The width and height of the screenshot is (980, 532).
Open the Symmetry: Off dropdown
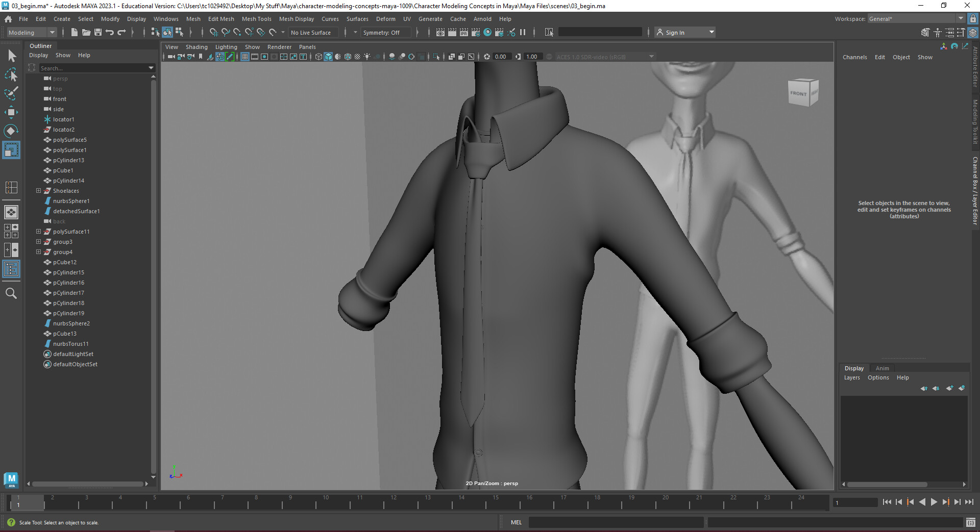click(386, 32)
